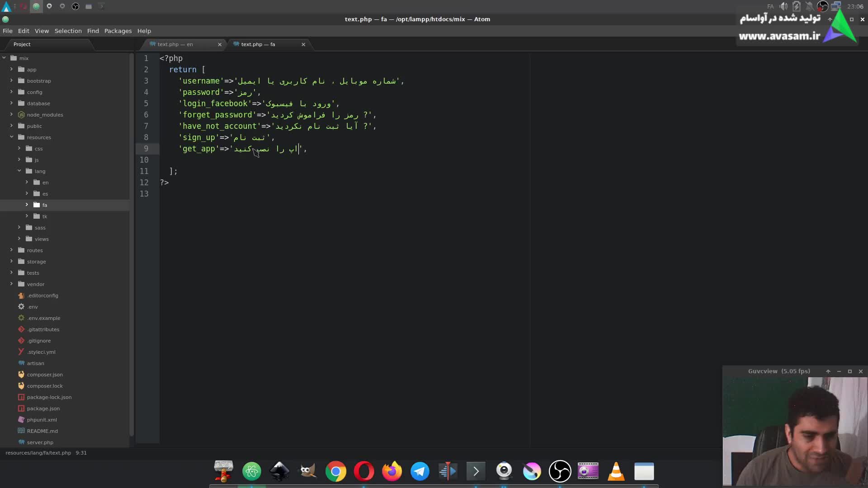Open Firefox browser from dock

pyautogui.click(x=392, y=472)
